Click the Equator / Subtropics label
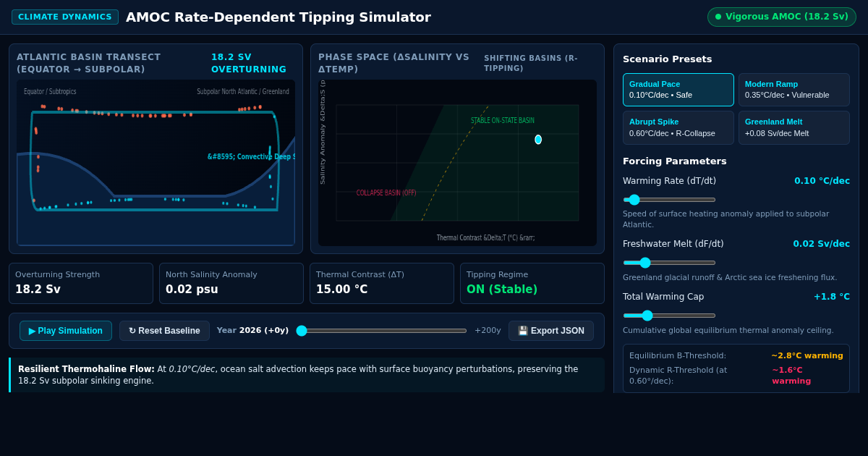Image resolution: width=868 pixels, height=456 pixels. click(x=50, y=92)
